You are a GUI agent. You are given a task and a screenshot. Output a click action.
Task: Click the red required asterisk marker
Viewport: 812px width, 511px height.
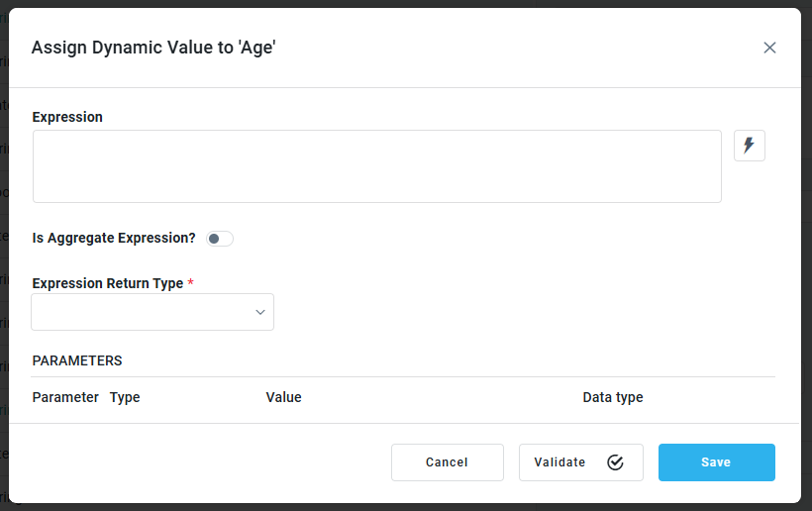tap(190, 283)
